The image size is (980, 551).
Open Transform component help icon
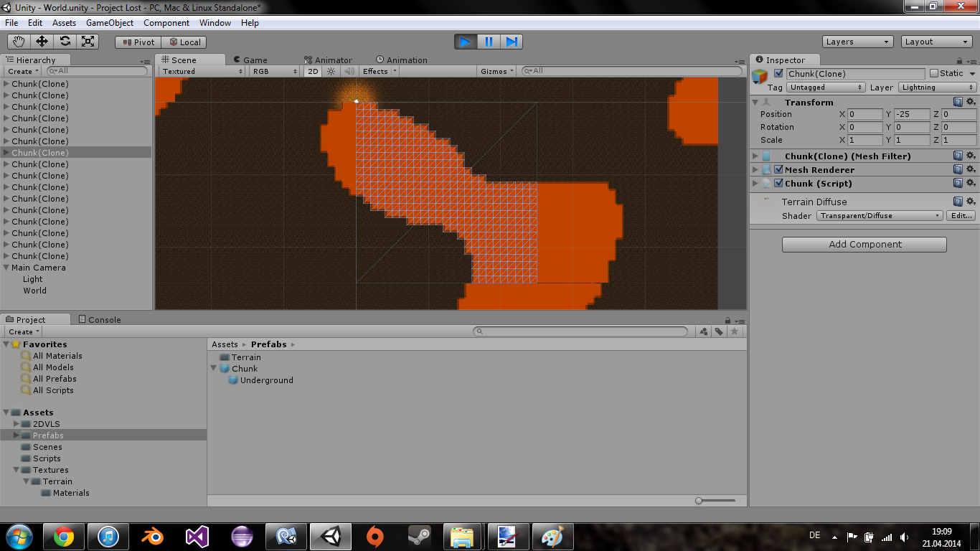point(958,103)
